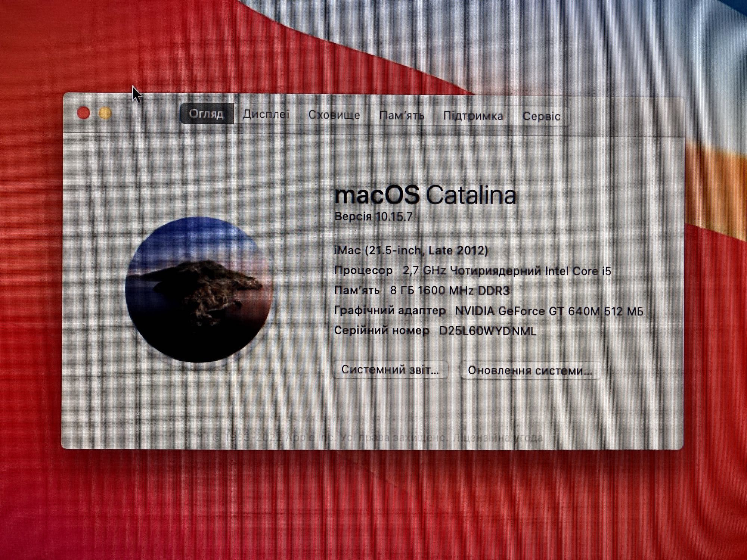The image size is (747, 560).
Task: Click serial number D25L60WYDNML
Action: [x=488, y=331]
